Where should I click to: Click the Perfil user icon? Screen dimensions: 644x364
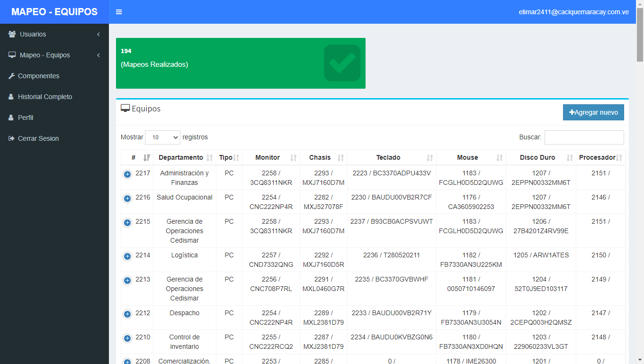pyautogui.click(x=11, y=118)
